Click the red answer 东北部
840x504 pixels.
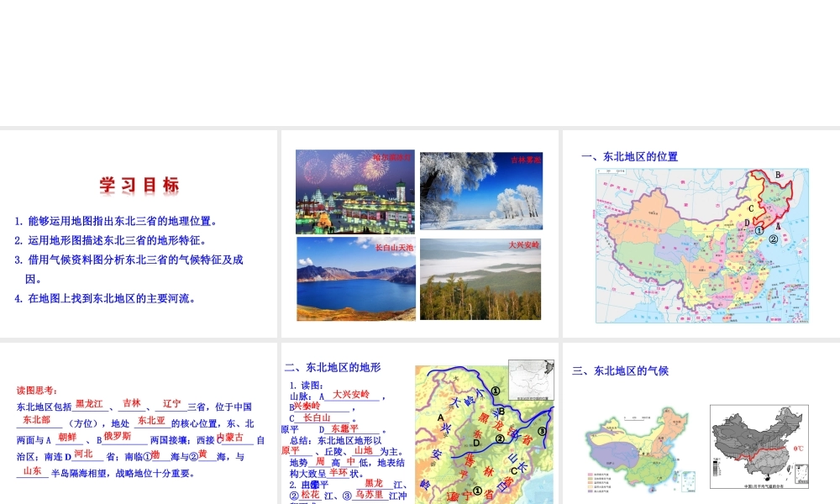[36, 420]
